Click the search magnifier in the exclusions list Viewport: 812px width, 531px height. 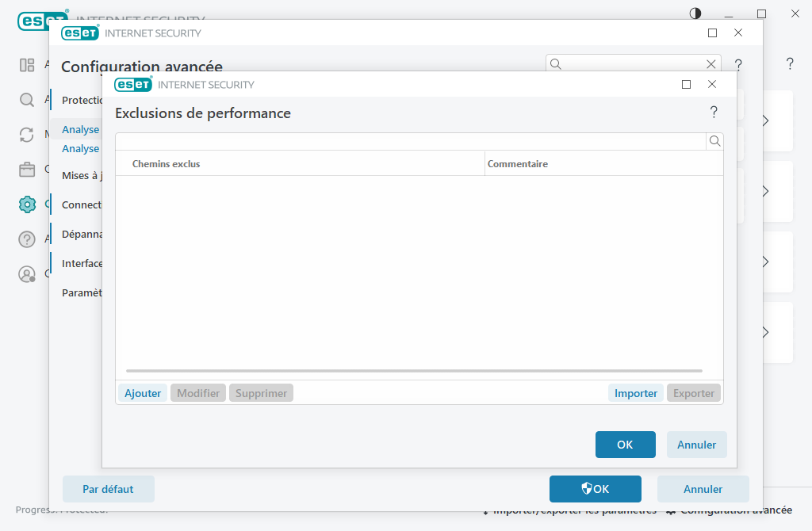pyautogui.click(x=714, y=141)
